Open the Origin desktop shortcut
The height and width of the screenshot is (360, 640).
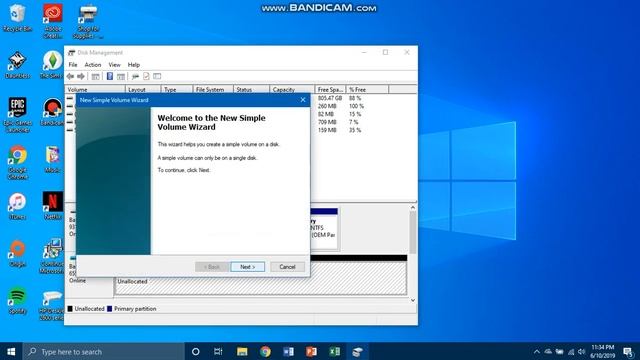pyautogui.click(x=17, y=253)
